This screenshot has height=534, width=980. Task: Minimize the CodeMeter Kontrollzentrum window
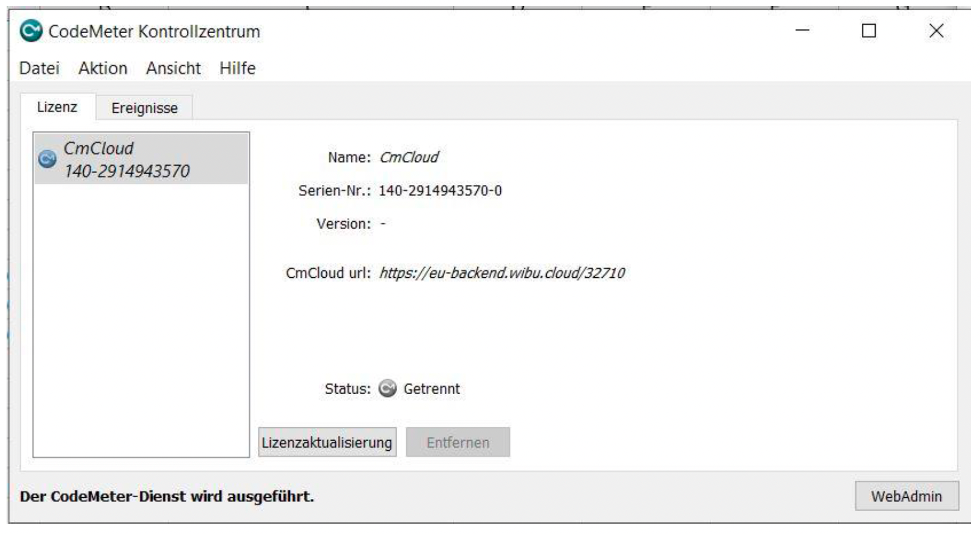pyautogui.click(x=802, y=31)
